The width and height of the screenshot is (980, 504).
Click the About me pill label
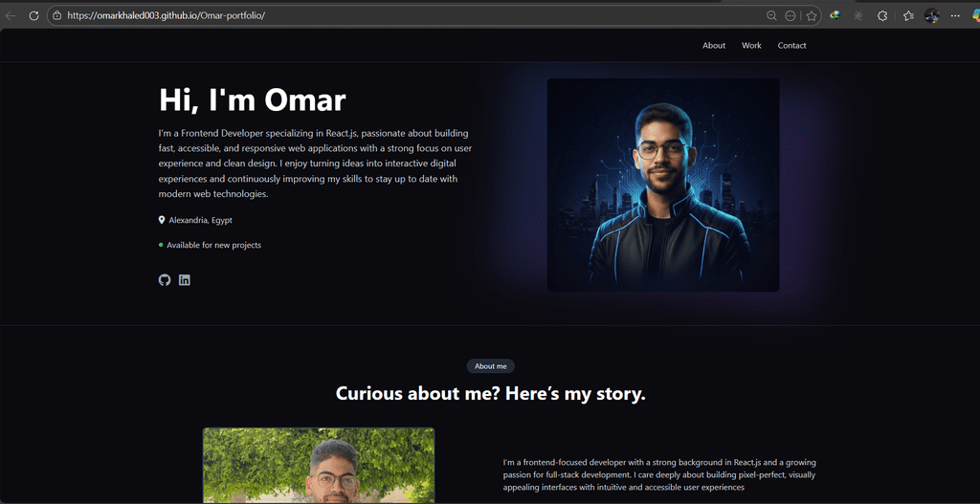pyautogui.click(x=491, y=366)
